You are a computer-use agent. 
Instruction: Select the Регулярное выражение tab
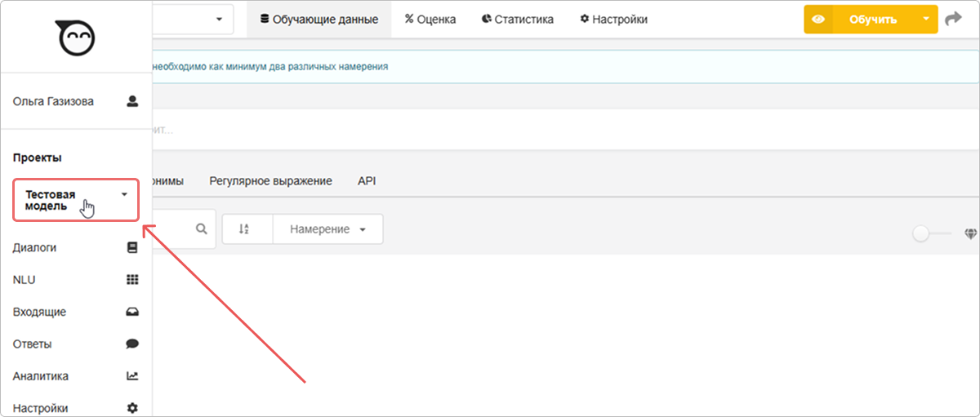(270, 181)
